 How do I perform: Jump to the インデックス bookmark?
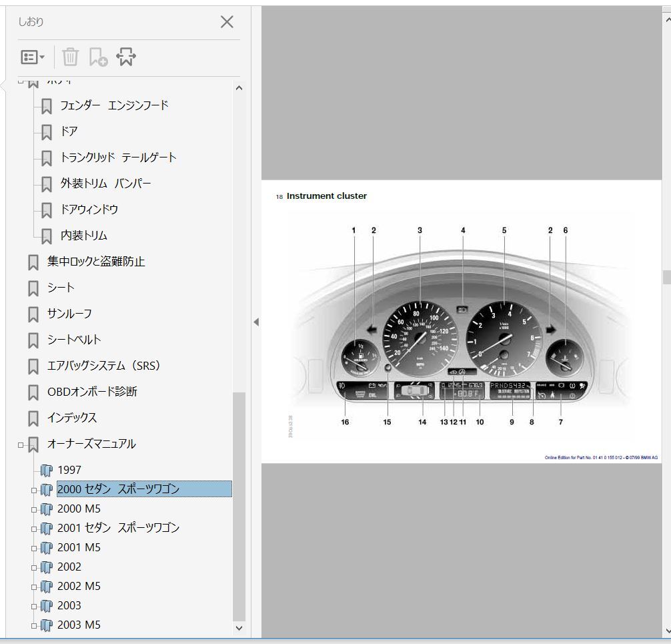pos(72,418)
